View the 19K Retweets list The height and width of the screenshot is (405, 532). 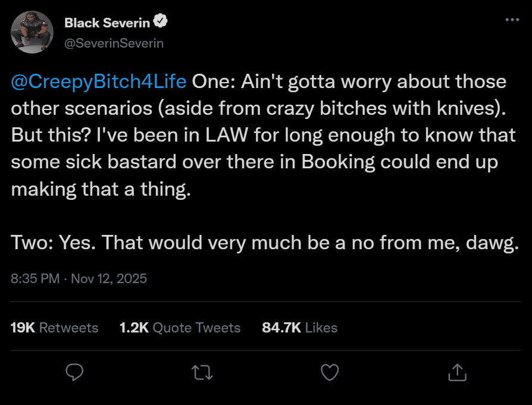(x=54, y=328)
